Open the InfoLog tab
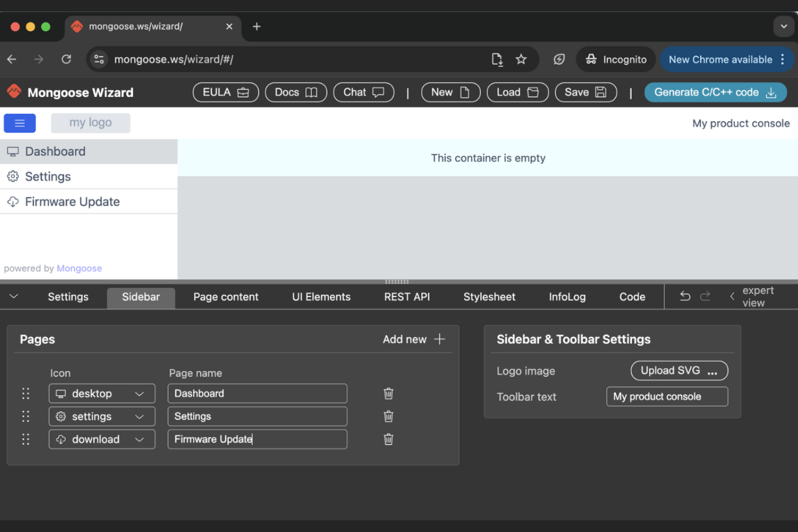Screen dimensions: 798x532 567,296
